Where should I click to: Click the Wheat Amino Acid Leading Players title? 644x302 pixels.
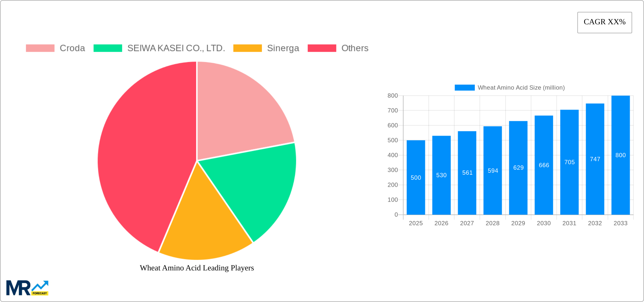(x=197, y=268)
